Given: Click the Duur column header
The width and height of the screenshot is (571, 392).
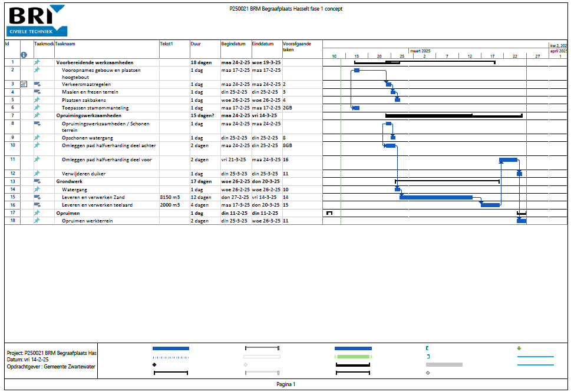Looking at the screenshot, I should coord(196,44).
